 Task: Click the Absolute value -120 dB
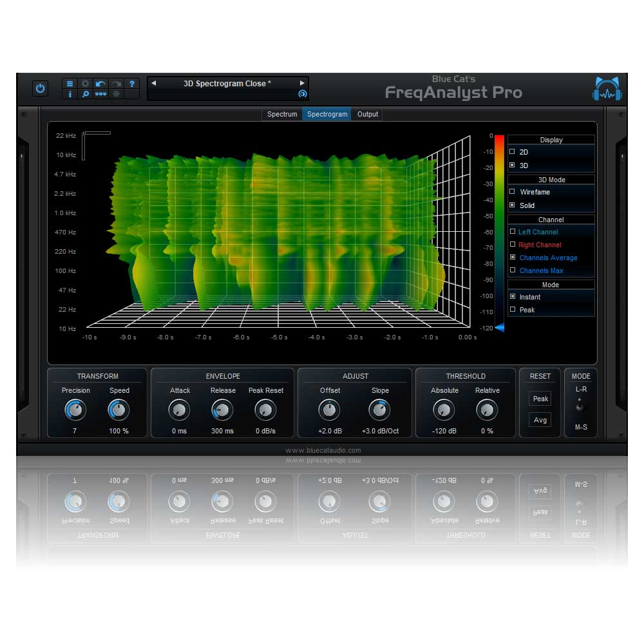444,431
